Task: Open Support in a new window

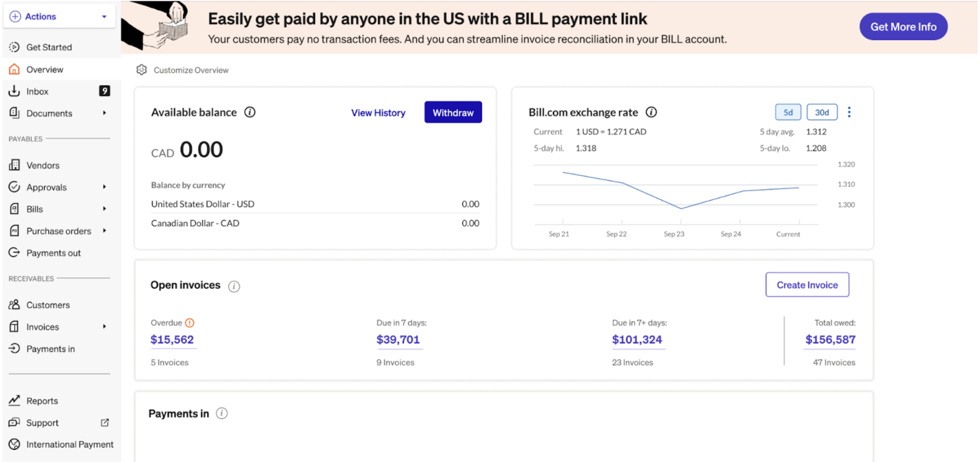Action: tap(105, 422)
